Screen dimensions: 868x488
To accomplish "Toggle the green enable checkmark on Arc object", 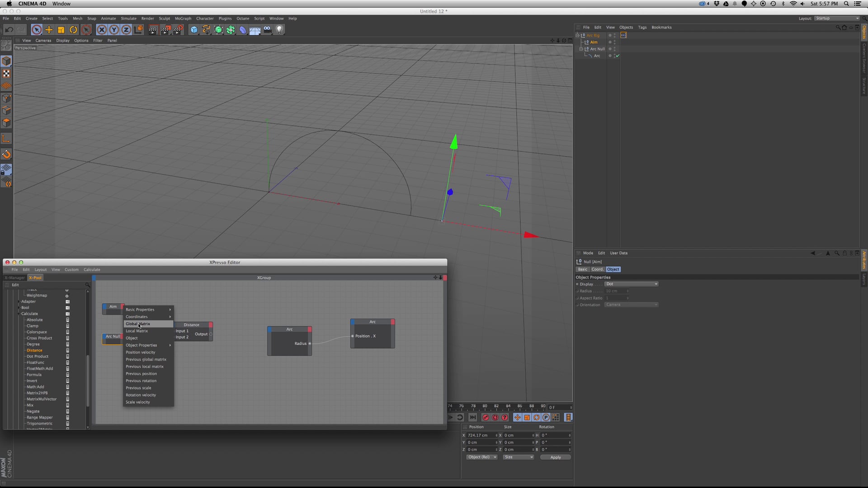I will point(618,56).
